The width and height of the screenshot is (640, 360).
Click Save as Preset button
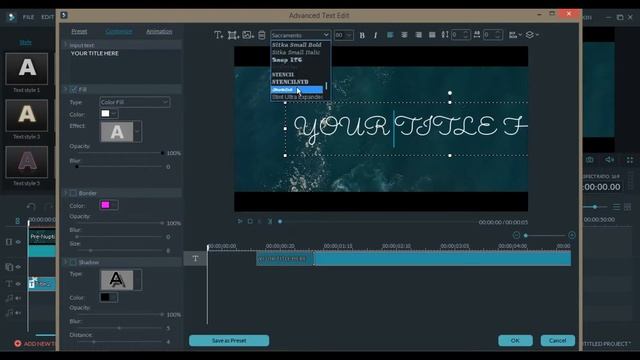point(229,340)
